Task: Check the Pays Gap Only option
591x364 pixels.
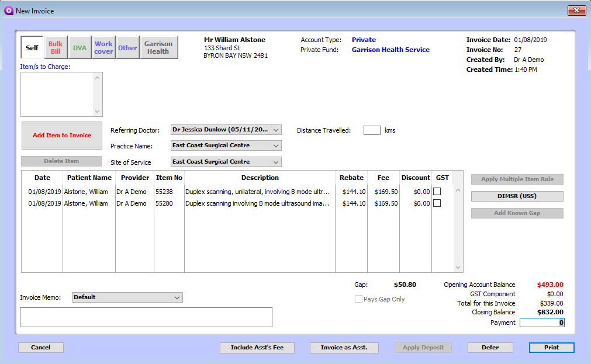Action: click(x=358, y=297)
